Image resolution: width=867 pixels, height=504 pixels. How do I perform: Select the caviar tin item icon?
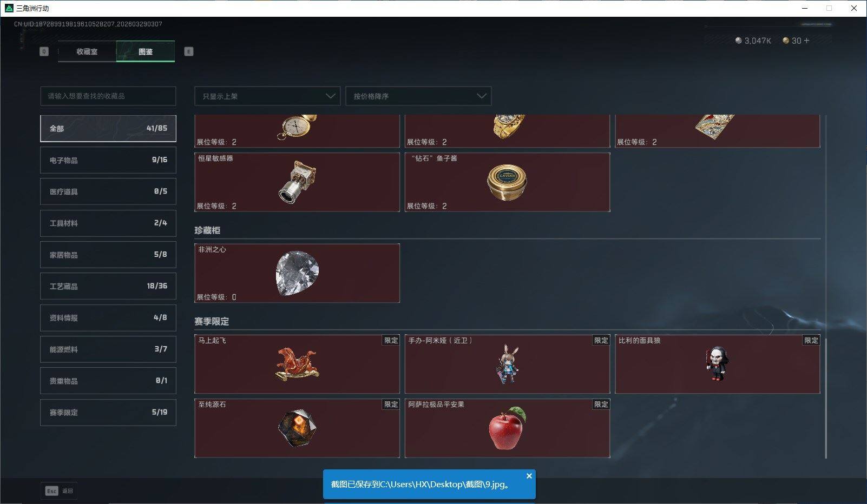[507, 182]
